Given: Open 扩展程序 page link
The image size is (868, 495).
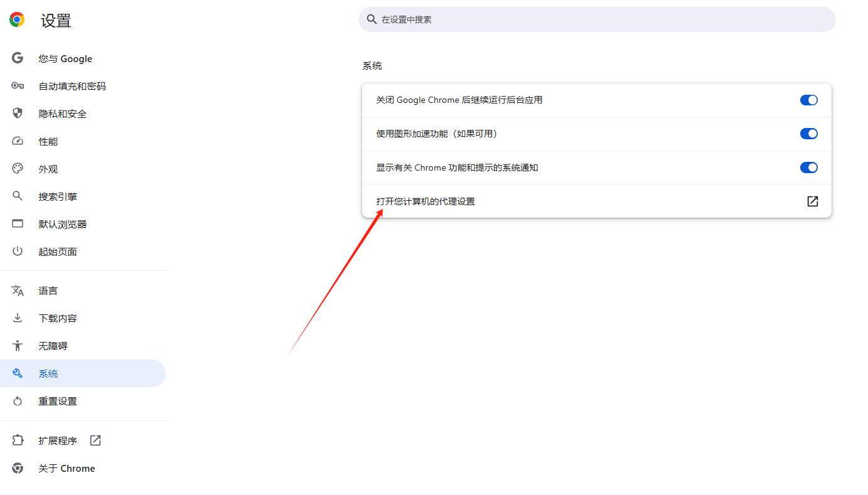Looking at the screenshot, I should click(x=83, y=440).
